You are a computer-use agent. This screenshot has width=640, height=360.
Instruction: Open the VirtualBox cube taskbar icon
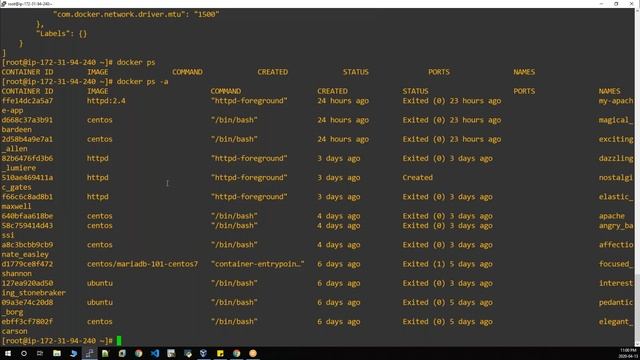[204, 353]
